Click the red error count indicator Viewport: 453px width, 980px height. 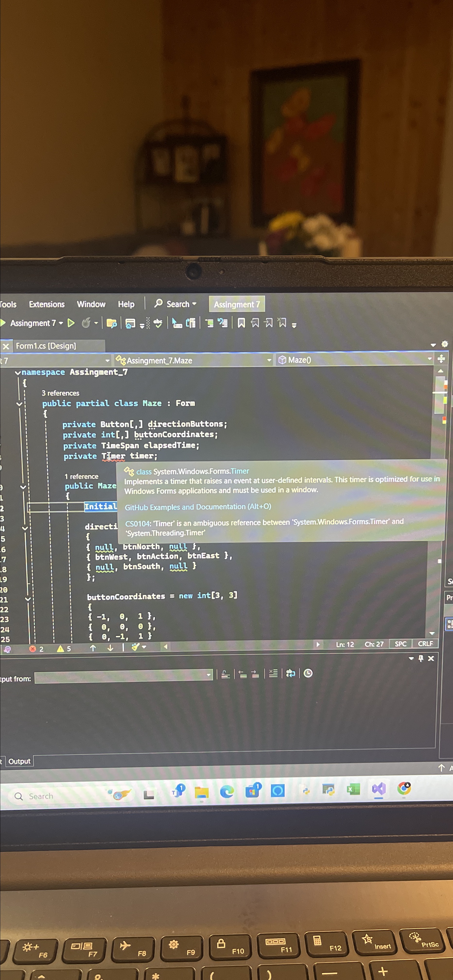click(x=36, y=649)
